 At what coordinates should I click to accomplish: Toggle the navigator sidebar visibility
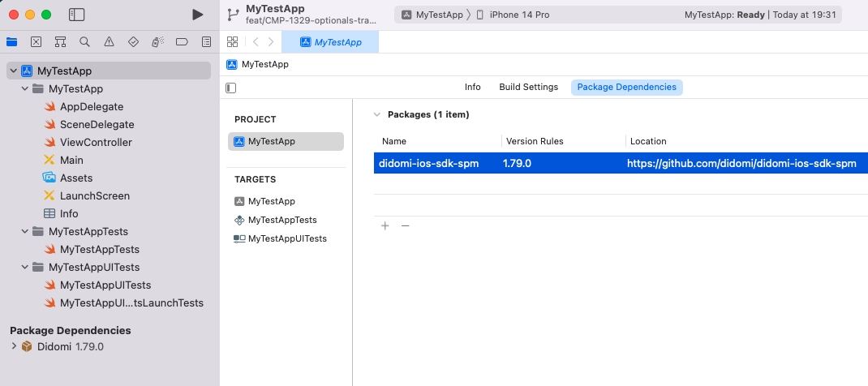(x=77, y=15)
